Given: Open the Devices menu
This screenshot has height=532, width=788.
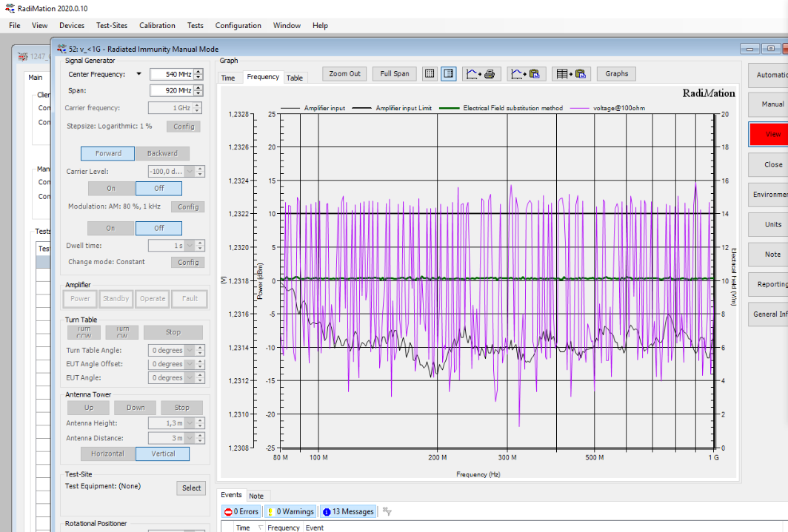Looking at the screenshot, I should click(x=72, y=26).
